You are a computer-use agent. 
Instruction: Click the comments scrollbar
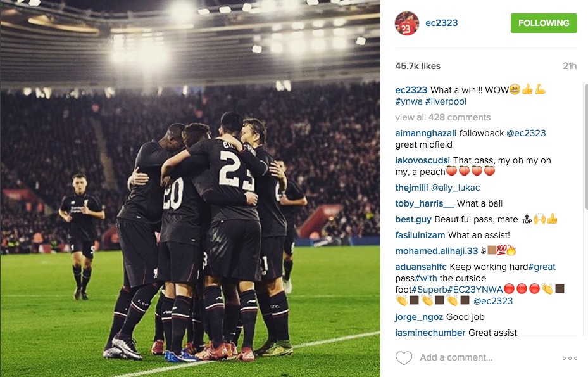(x=585, y=146)
